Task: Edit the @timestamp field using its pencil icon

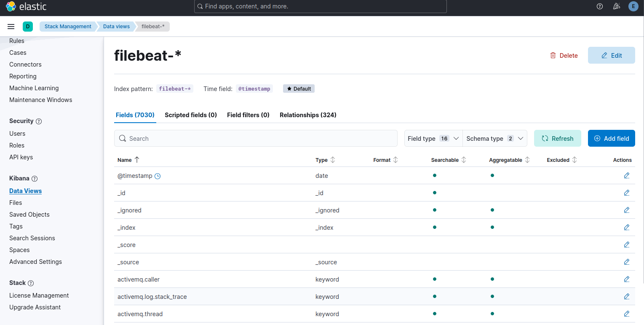Action: pyautogui.click(x=626, y=175)
